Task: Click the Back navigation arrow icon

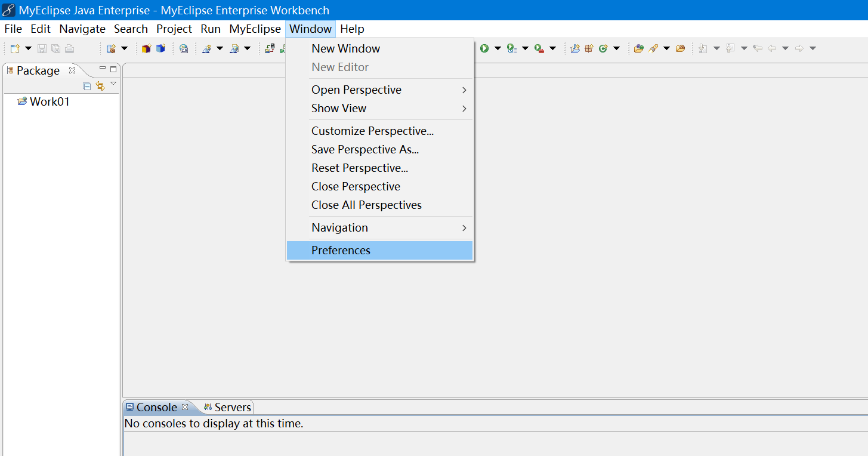Action: pos(772,49)
